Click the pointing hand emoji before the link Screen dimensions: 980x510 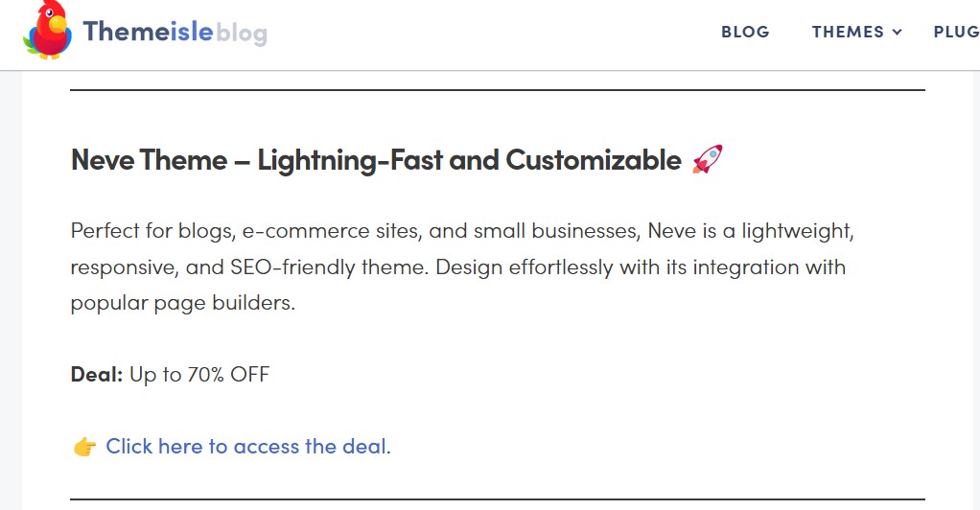84,447
